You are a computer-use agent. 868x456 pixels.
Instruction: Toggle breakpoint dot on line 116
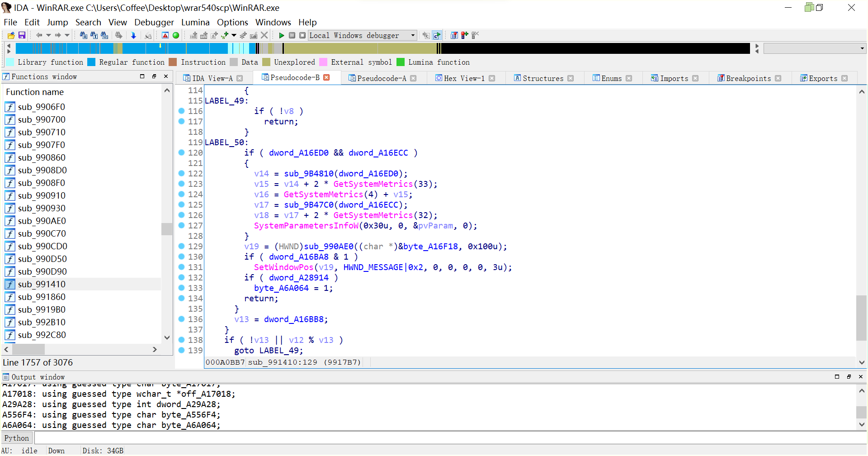[x=181, y=111]
